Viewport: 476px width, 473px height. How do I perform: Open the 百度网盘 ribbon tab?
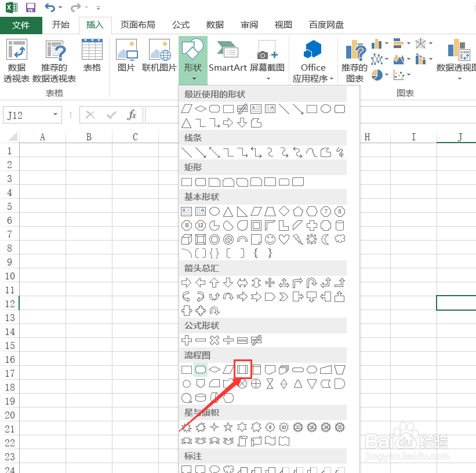pyautogui.click(x=326, y=24)
